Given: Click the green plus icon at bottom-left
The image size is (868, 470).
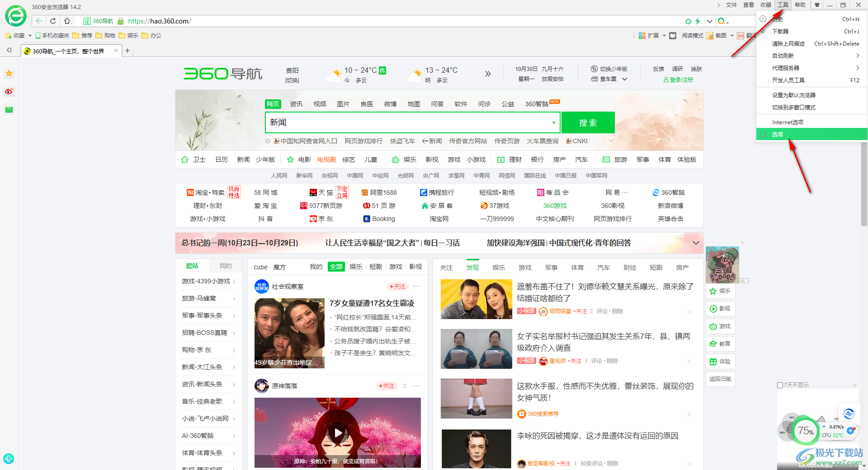Looking at the screenshot, I should [x=9, y=459].
